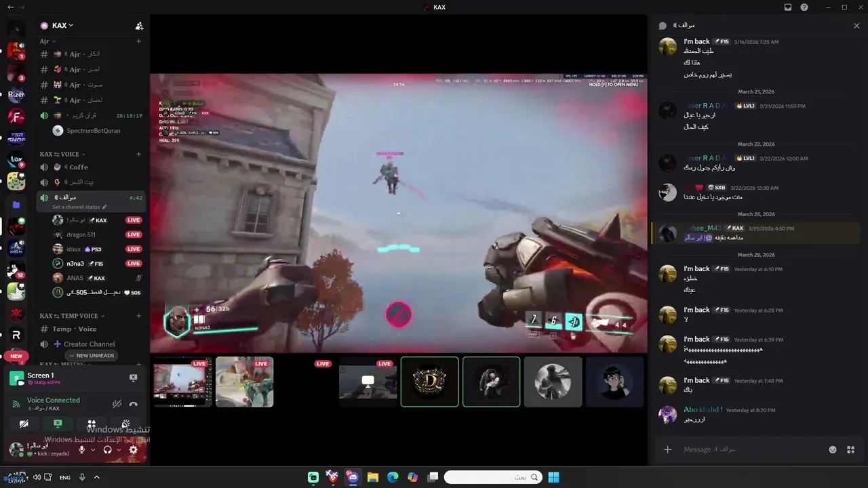Open Abo khalid ! profile name
This screenshot has height=488, width=868.
click(703, 410)
